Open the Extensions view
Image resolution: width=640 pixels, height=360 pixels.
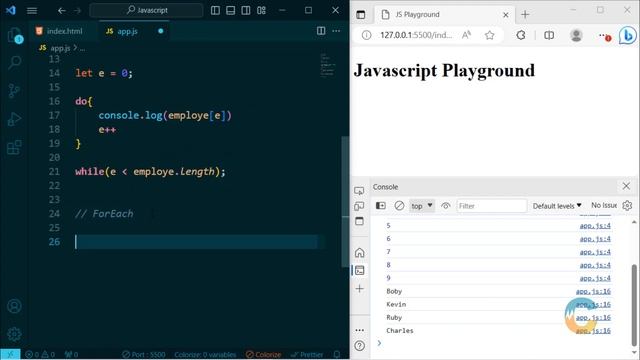pos(14,147)
